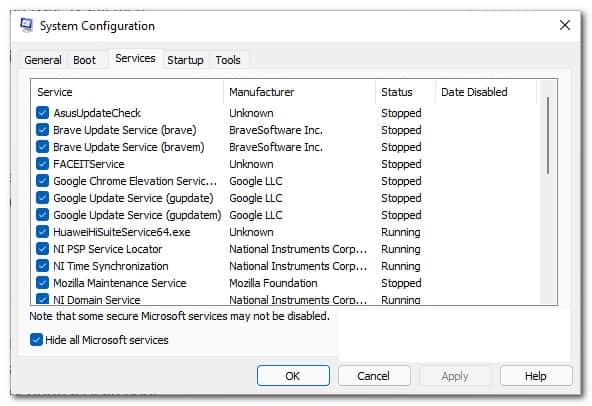Click Unknown manufacturer of FACEITService
Viewport: 592px width, 406px height.
(x=251, y=164)
